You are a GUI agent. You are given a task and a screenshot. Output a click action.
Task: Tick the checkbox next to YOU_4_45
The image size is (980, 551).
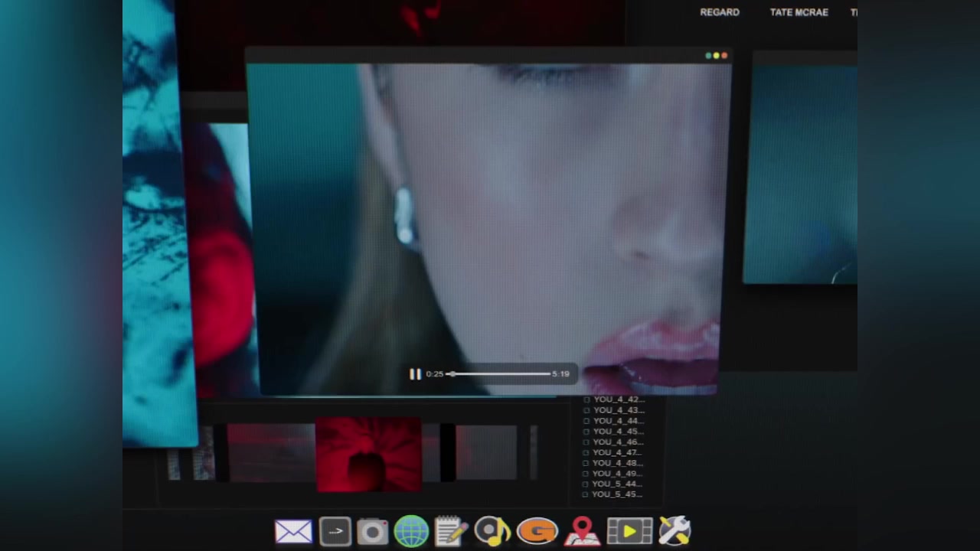coord(587,432)
